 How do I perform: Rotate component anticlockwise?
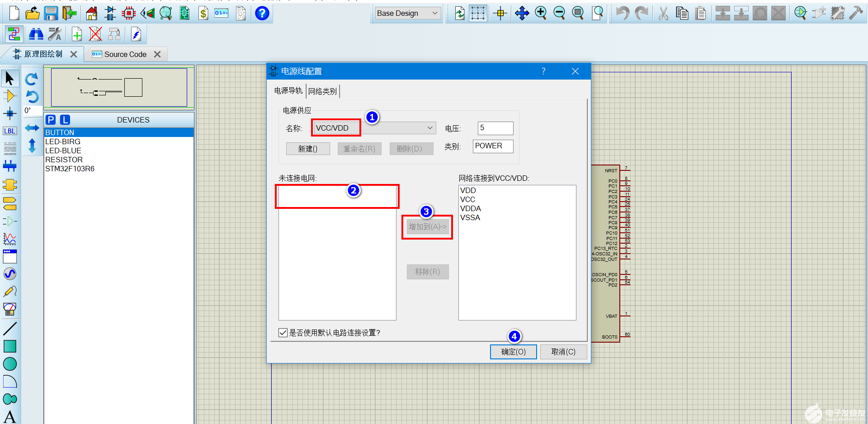32,97
